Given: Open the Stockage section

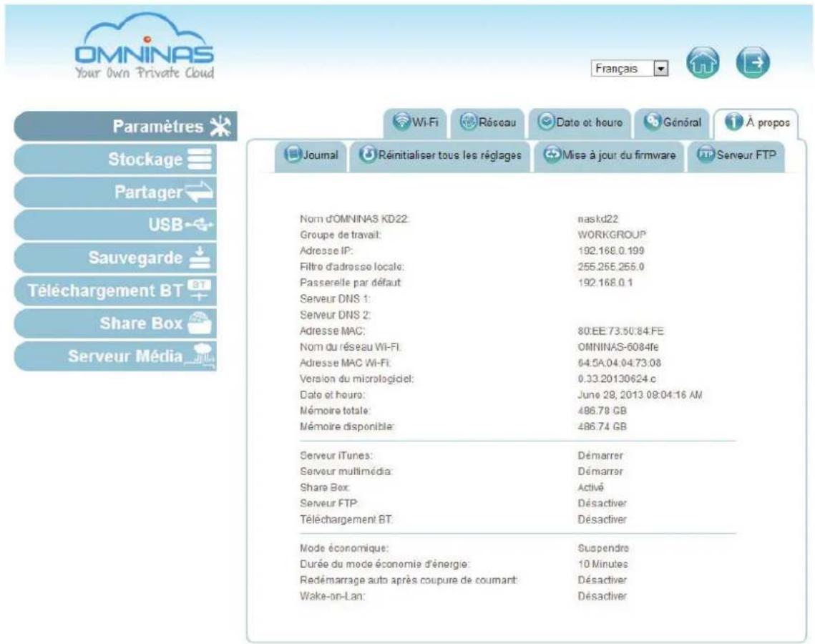Looking at the screenshot, I should click(115, 159).
